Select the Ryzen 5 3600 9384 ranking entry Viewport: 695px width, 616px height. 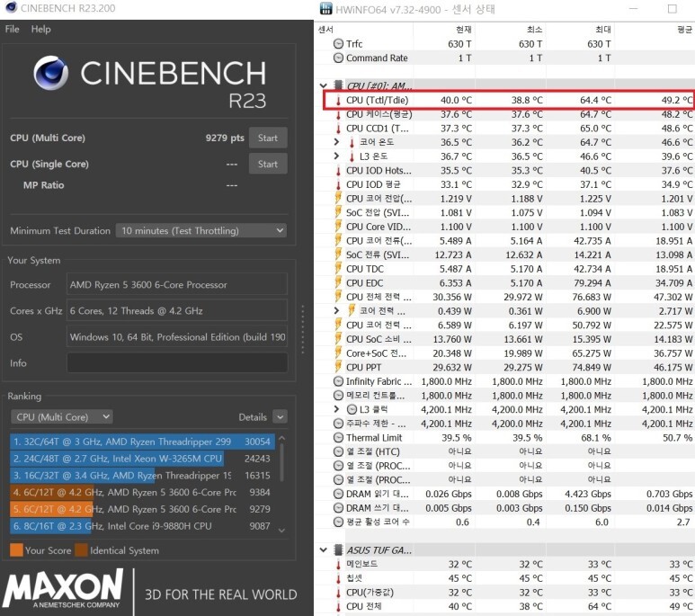point(142,492)
